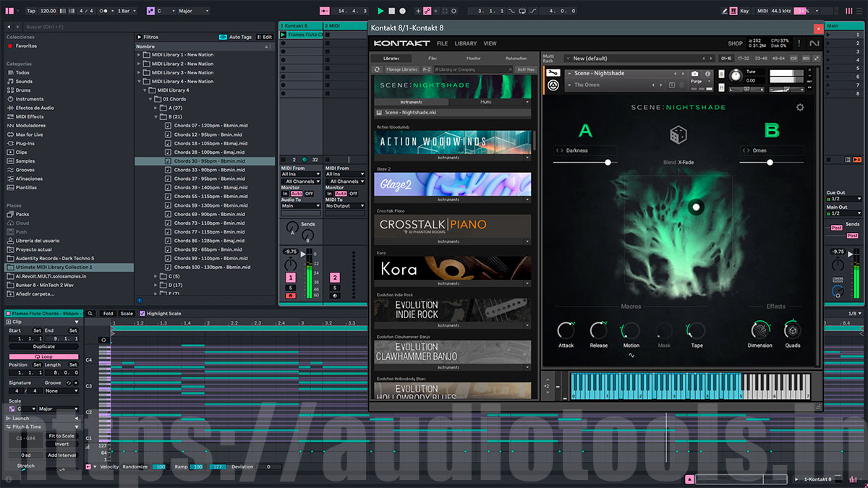Adjust the layer B Omen level slider
Screen dimensions: 868x488
click(770, 163)
